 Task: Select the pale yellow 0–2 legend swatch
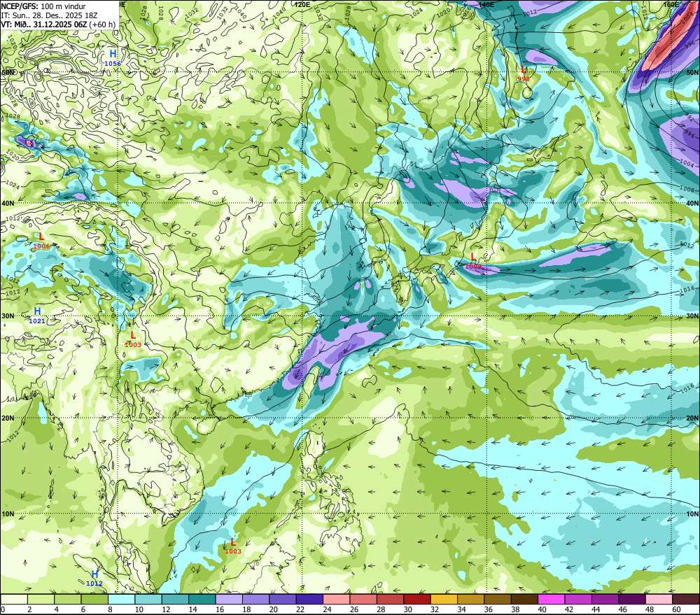click(14, 599)
